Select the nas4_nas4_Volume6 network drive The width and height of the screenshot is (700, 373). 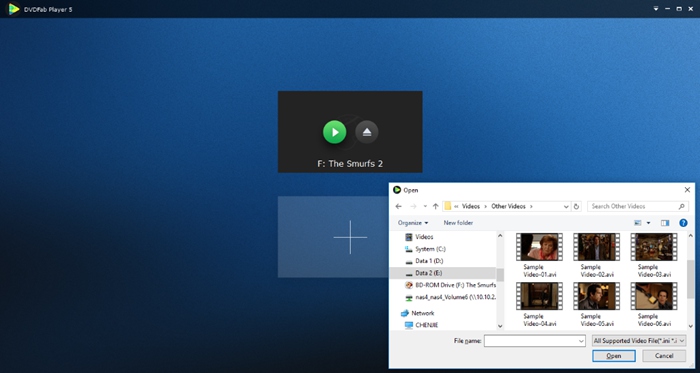coord(450,297)
